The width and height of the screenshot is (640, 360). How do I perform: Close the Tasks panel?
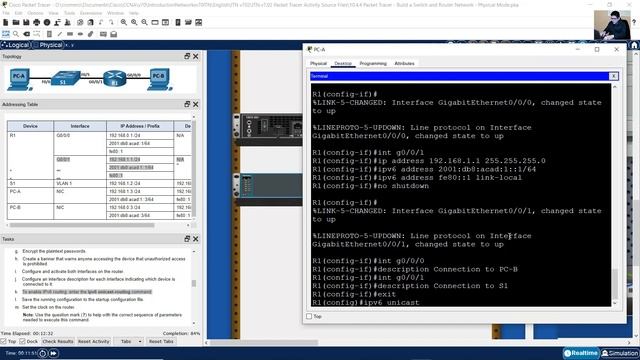[196, 238]
